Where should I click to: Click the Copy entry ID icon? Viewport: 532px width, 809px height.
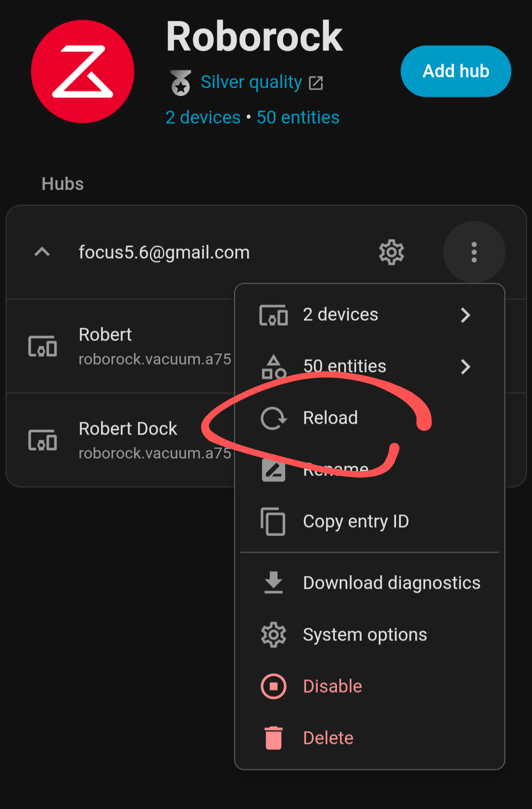(x=273, y=521)
